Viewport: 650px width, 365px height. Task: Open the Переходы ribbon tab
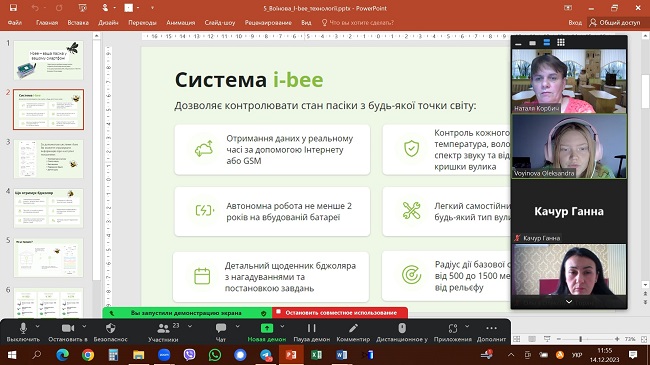click(x=142, y=22)
